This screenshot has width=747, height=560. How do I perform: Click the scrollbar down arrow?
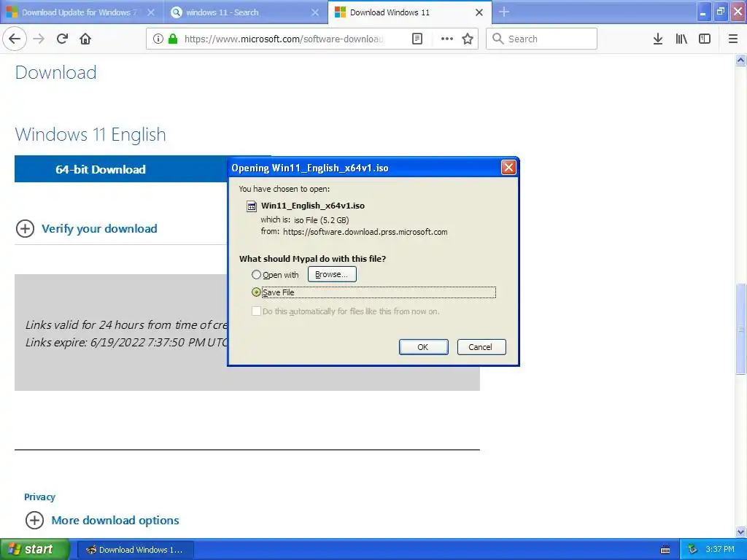click(741, 532)
